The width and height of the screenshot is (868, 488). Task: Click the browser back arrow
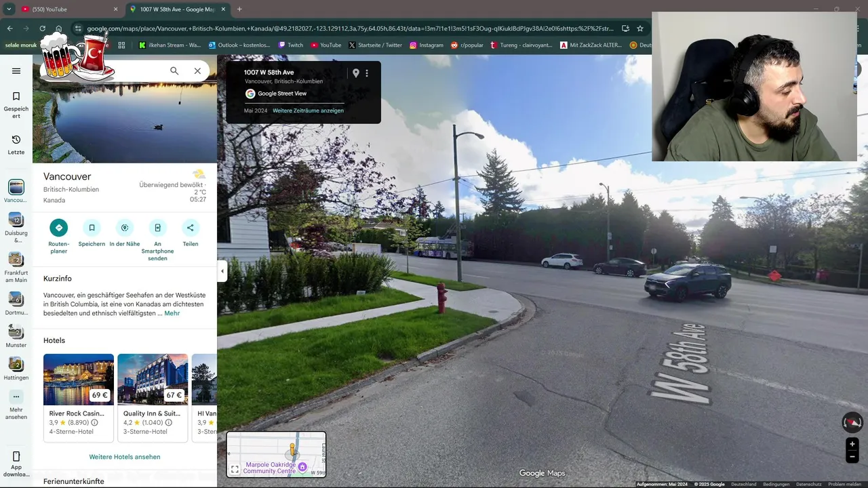(9, 28)
